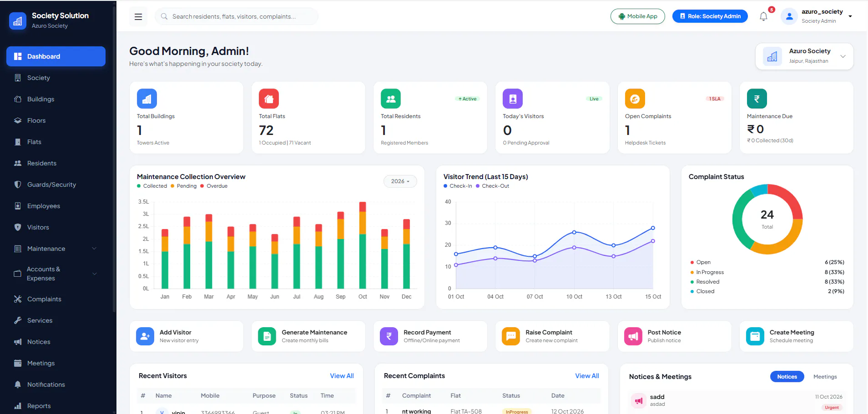
Task: Click the October bar in maintenance chart
Action: tap(363, 245)
